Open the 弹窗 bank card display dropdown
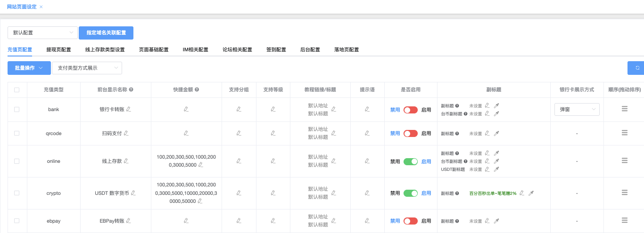 click(x=577, y=110)
